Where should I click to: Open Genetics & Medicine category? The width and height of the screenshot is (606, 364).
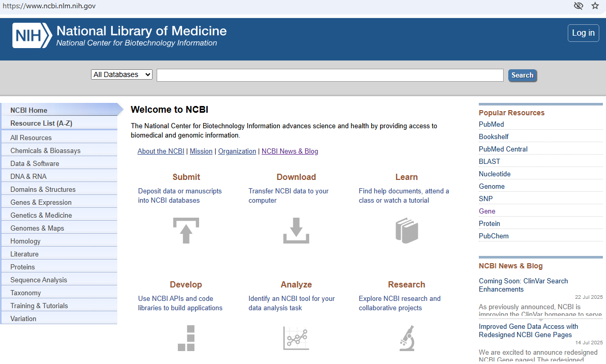click(x=59, y=215)
